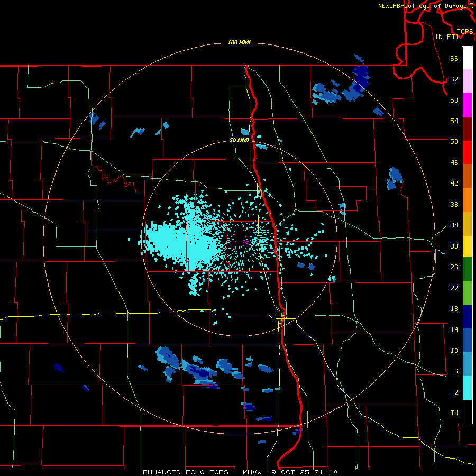Select the dark red legend swatch
This screenshot has height=476, width=476.
467,129
